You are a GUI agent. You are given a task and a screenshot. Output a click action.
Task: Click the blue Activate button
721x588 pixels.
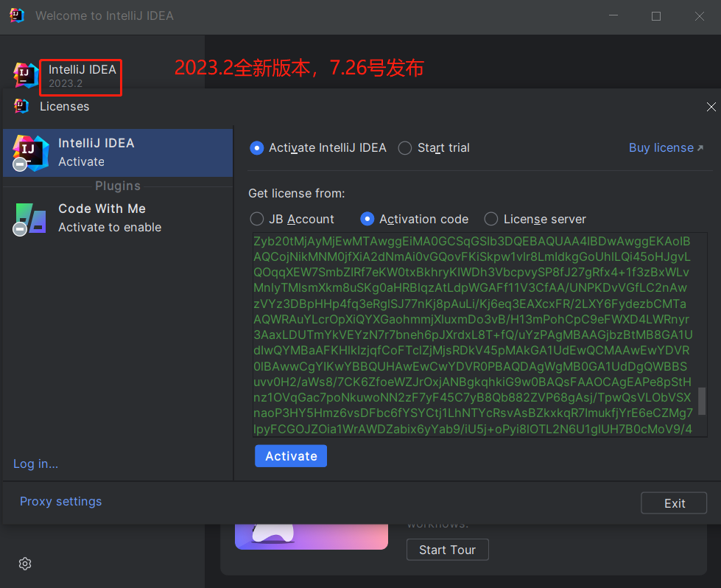(x=291, y=456)
